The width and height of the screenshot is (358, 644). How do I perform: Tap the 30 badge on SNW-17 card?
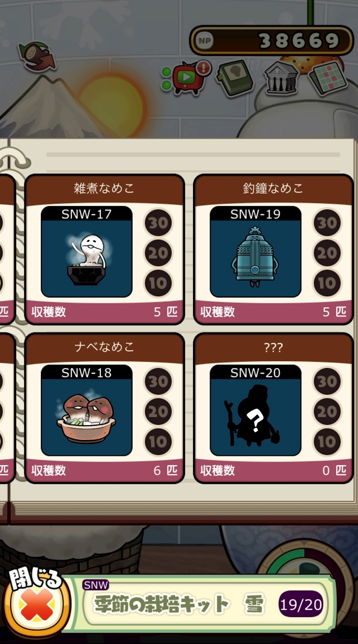tap(159, 223)
